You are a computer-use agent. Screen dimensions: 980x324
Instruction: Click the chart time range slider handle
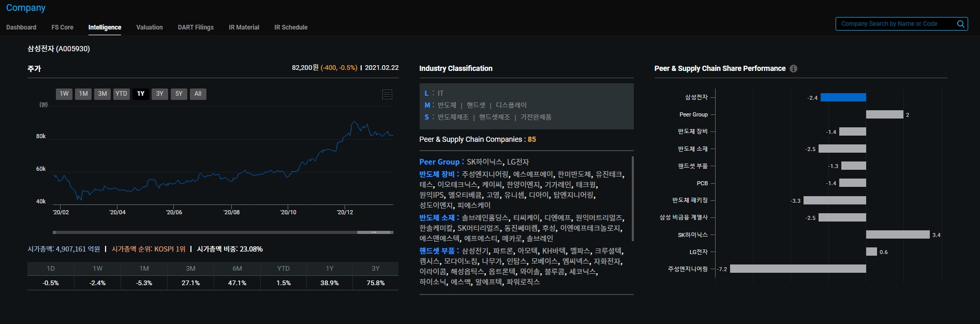375,232
